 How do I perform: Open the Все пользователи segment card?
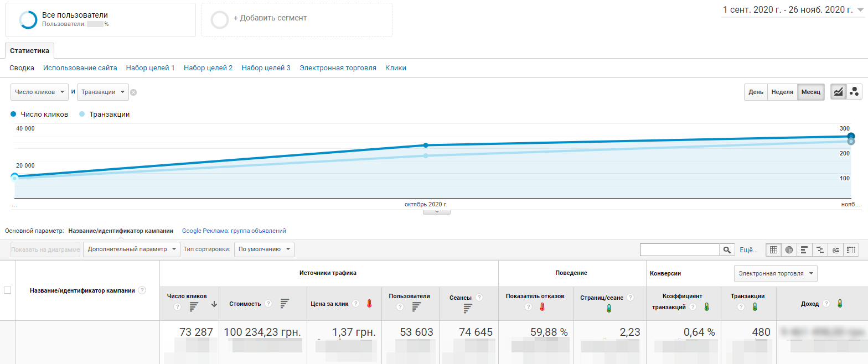100,20
